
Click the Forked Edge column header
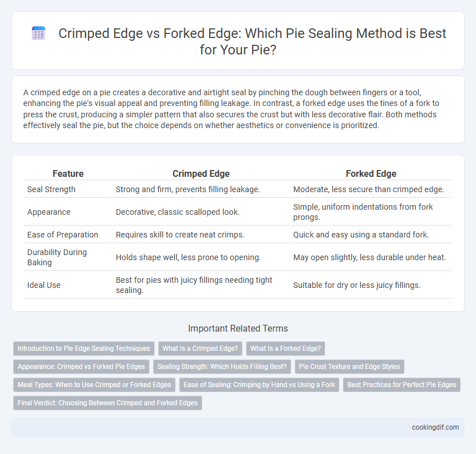[371, 173]
